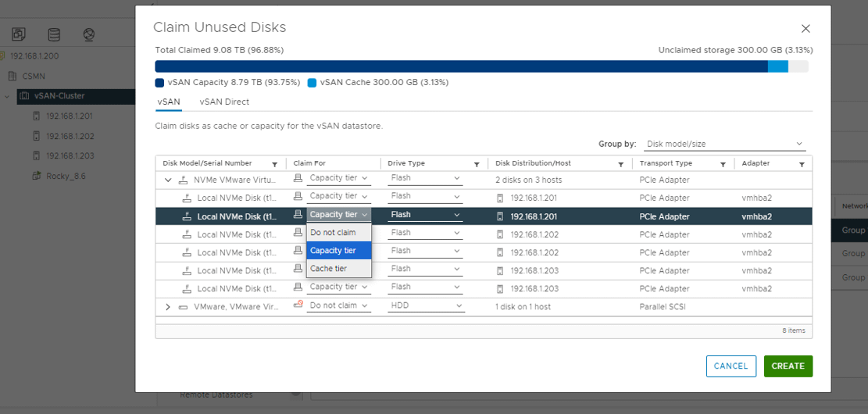Click flash disk icon in the highlighted row
This screenshot has width=868, height=414.
[187, 216]
